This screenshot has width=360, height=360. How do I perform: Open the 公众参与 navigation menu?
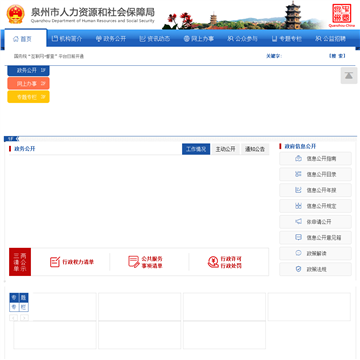[x=243, y=39]
